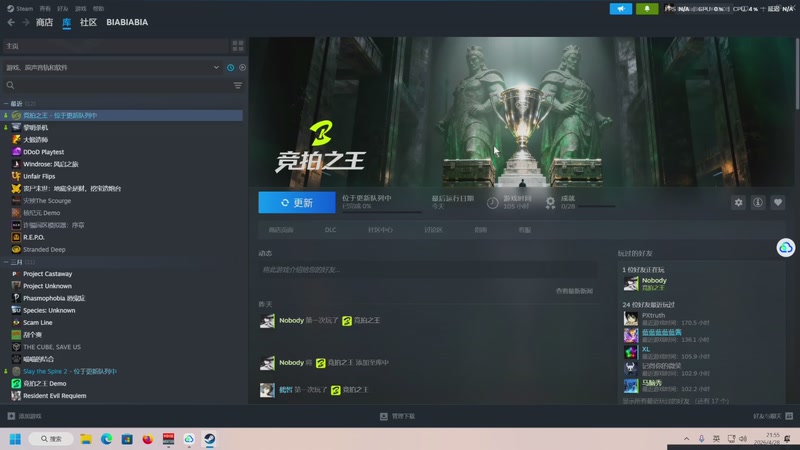Open 社区中心 tab

(x=380, y=230)
